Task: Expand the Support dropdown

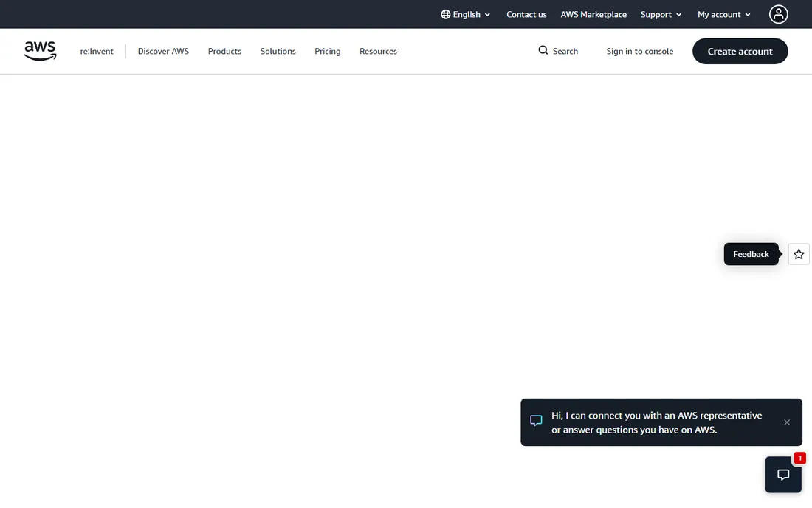Action: click(x=661, y=15)
